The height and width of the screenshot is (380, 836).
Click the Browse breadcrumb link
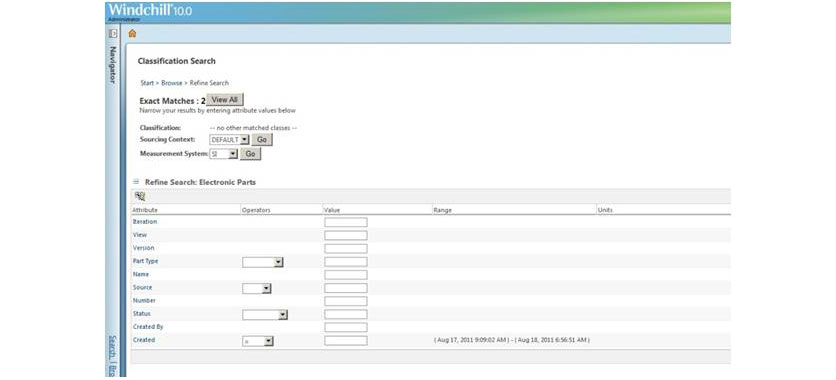[172, 83]
